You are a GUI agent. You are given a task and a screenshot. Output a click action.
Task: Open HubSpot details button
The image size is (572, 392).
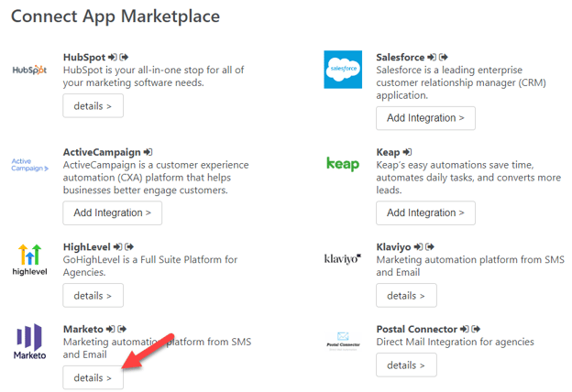coord(93,105)
